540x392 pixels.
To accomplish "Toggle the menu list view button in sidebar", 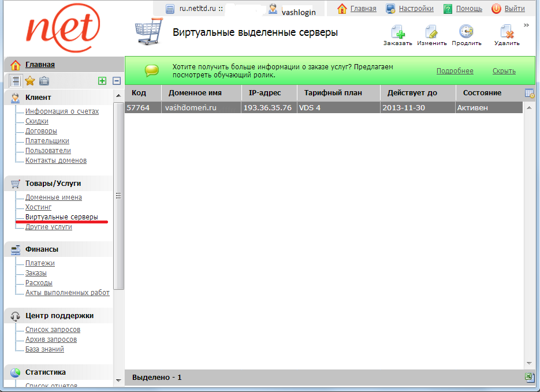I will pos(16,81).
